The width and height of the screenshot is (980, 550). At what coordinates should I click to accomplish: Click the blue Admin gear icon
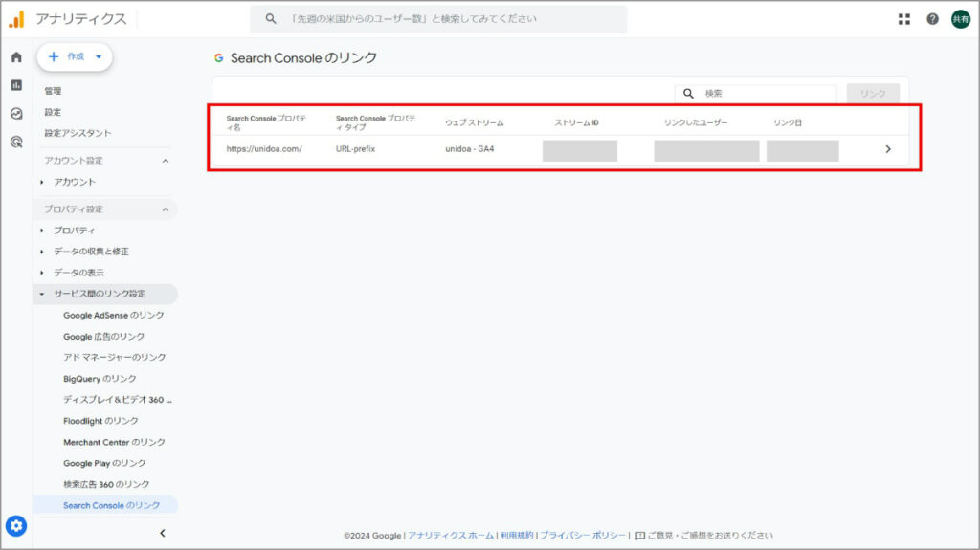[16, 526]
